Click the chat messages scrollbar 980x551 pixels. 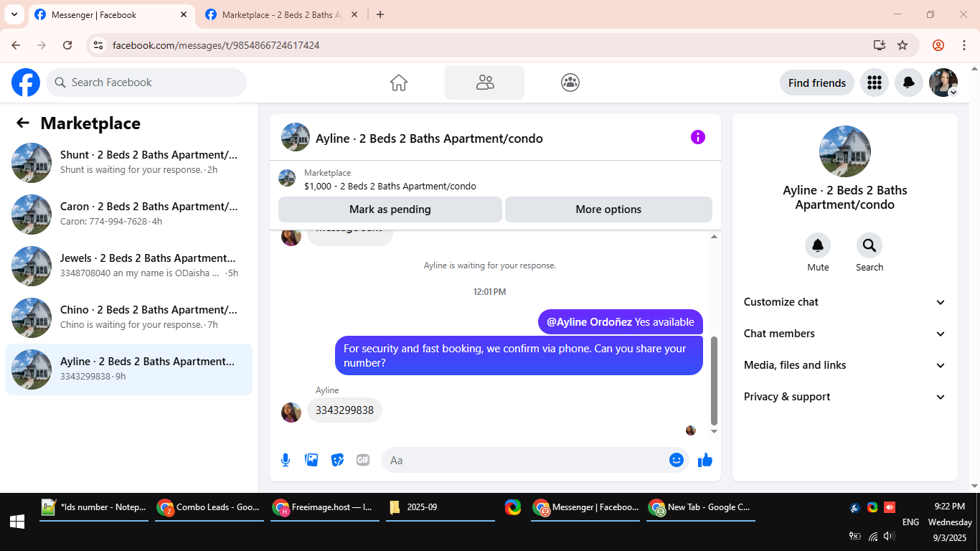(x=714, y=380)
